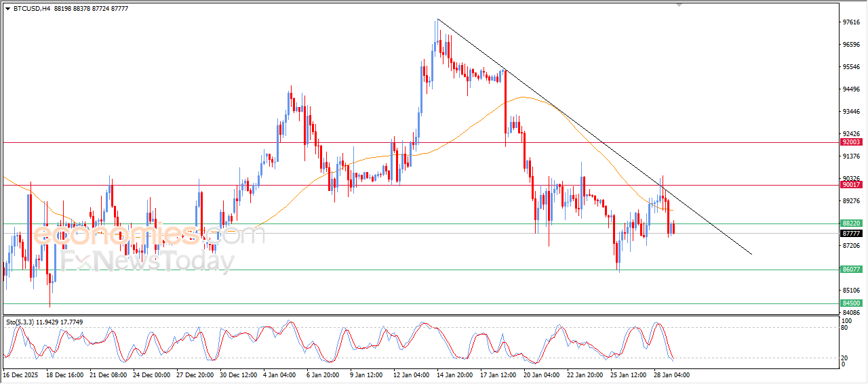Click the 12 Jan 04:00 time label
Image resolution: width=868 pixels, height=384 pixels.
[x=412, y=375]
